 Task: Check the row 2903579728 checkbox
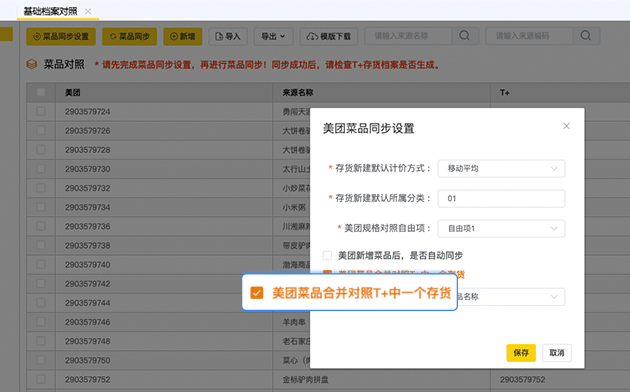point(41,149)
